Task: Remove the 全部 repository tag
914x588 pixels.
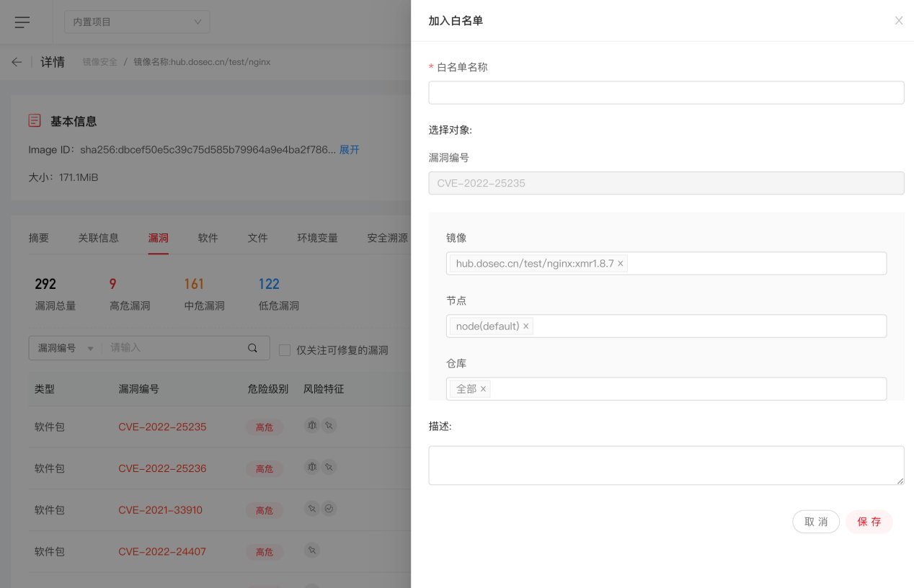Action: [483, 389]
